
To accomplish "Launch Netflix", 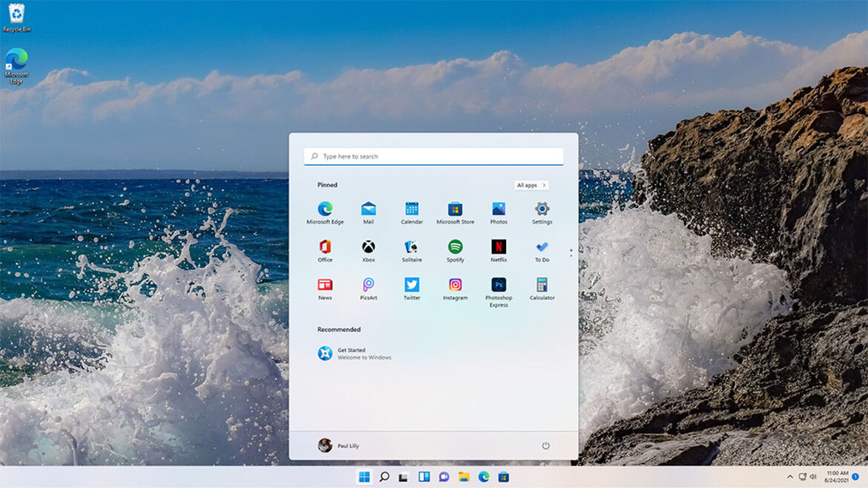I will [x=499, y=251].
